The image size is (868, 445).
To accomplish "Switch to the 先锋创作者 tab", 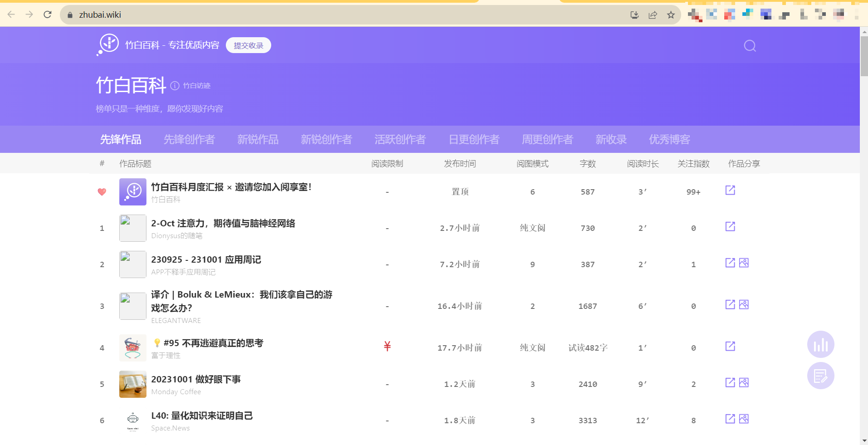I will 189,139.
